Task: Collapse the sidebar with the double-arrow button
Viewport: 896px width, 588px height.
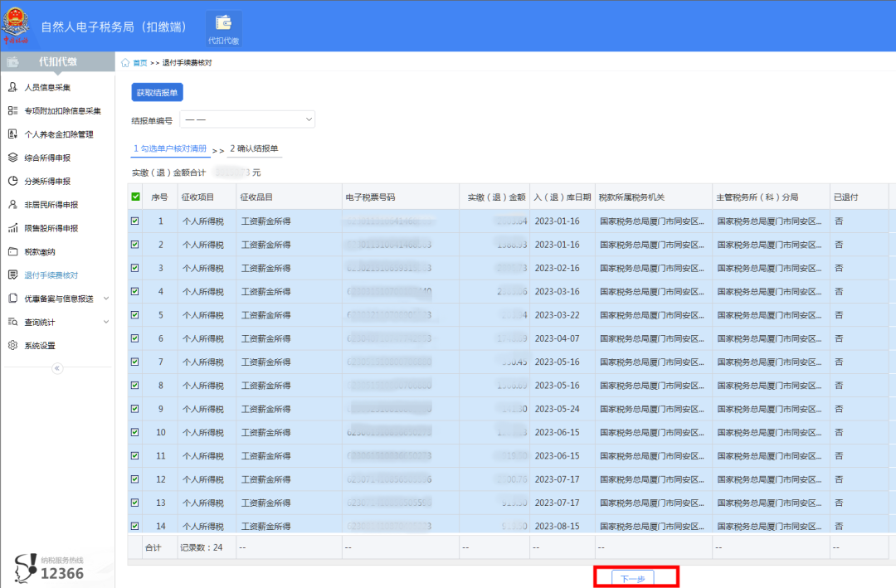Action: click(57, 368)
